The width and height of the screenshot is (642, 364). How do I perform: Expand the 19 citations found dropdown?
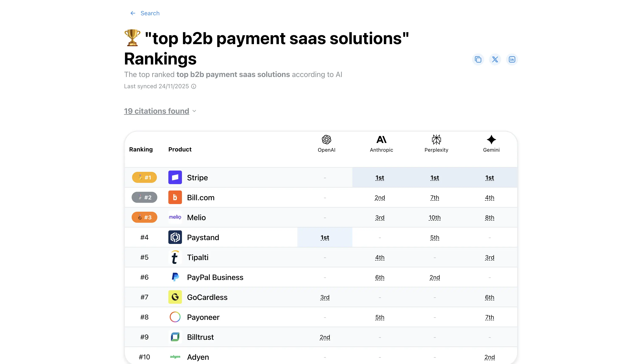[156, 111]
